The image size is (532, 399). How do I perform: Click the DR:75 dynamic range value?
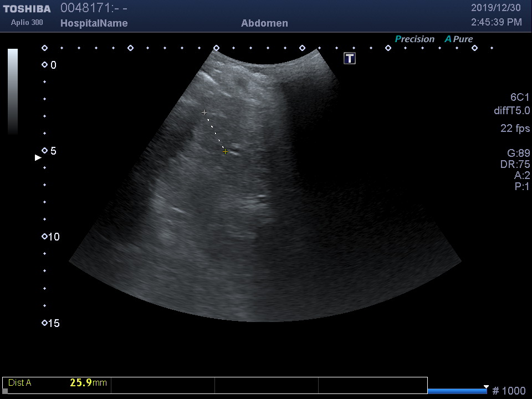coord(515,165)
